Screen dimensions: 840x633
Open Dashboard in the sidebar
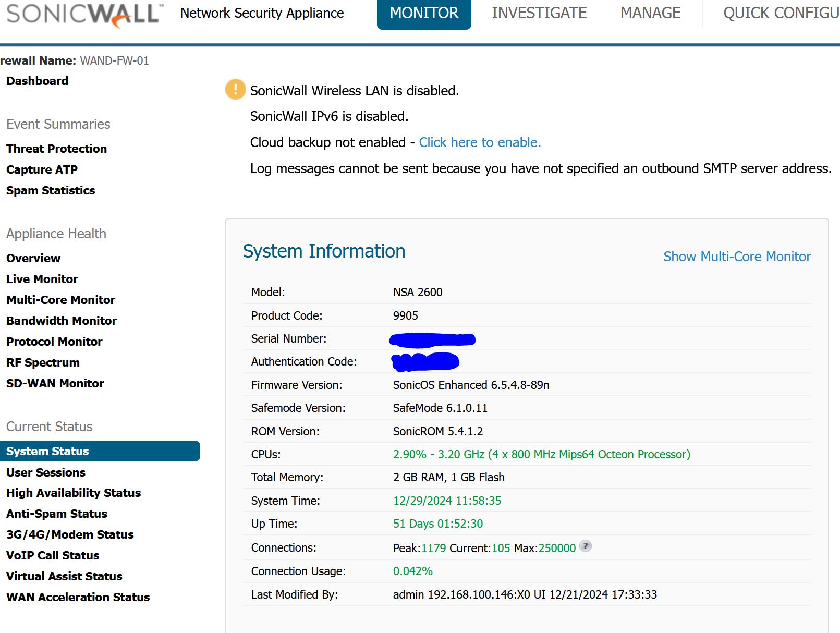click(37, 81)
